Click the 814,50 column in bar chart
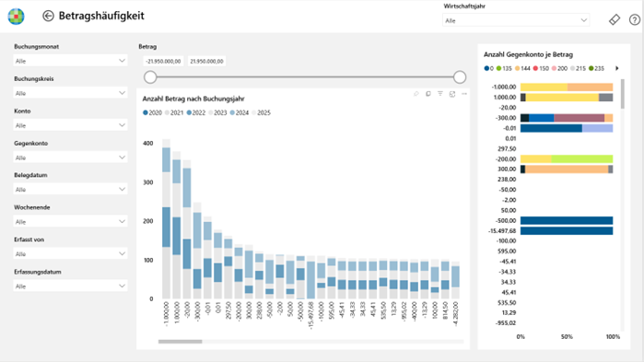The image size is (644, 362). (x=445, y=279)
